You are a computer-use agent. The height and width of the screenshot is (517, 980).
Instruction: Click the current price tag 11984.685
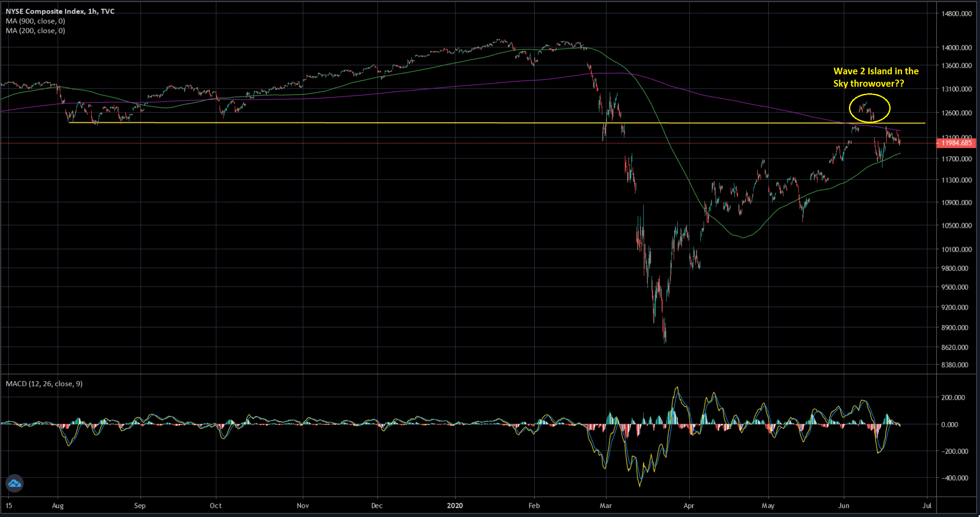point(956,143)
